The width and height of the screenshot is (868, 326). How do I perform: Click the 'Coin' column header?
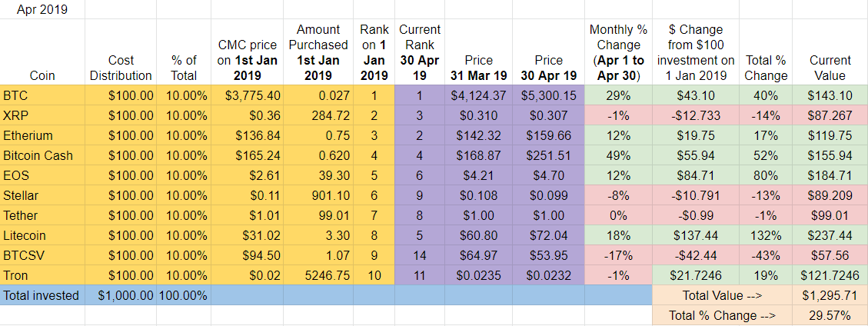point(42,52)
